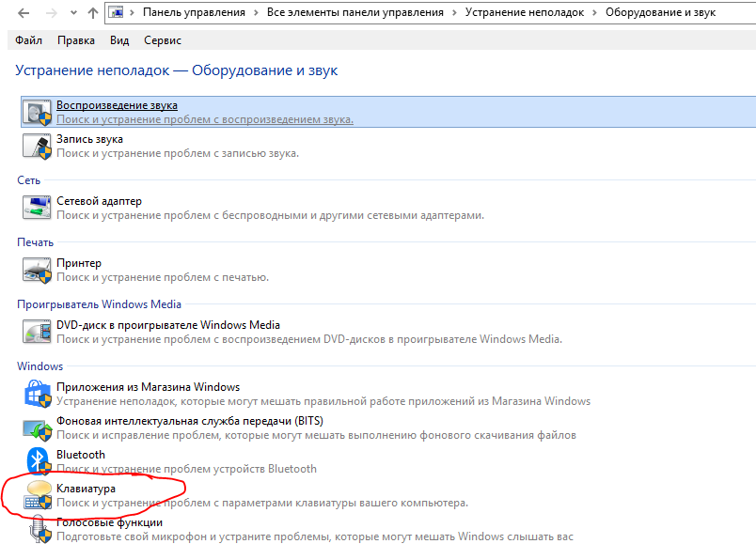This screenshot has width=756, height=544.
Task: Click description about проблем устройств Bluetooth
Action: 186,469
